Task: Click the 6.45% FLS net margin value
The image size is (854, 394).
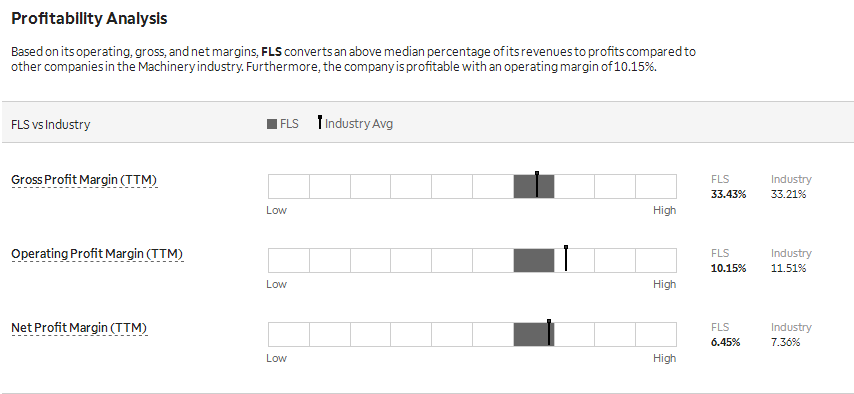Action: 725,342
